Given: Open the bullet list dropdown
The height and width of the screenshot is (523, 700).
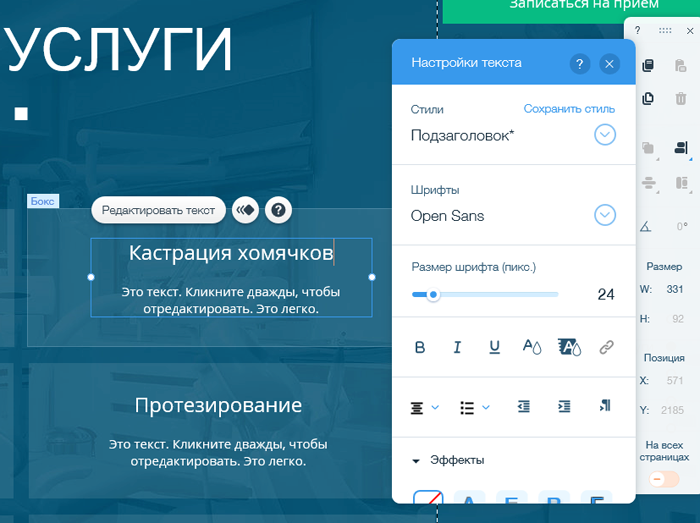Looking at the screenshot, I should tap(475, 407).
